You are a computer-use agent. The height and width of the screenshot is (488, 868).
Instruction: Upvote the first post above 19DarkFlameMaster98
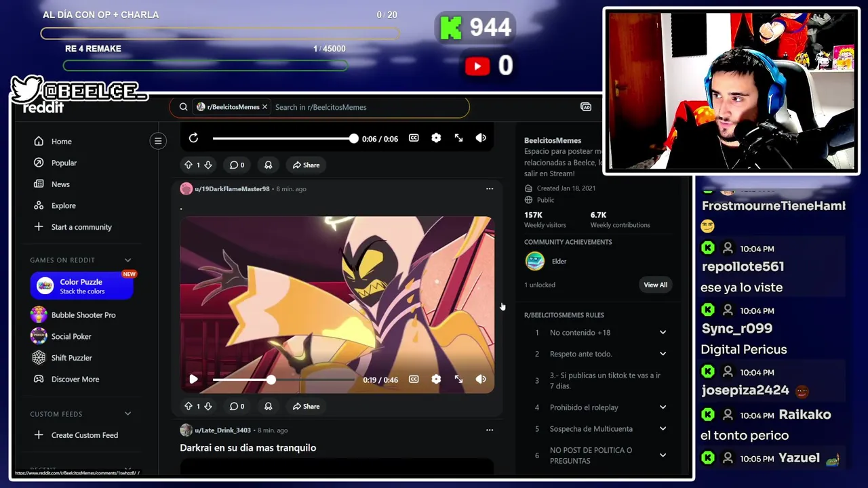[189, 165]
